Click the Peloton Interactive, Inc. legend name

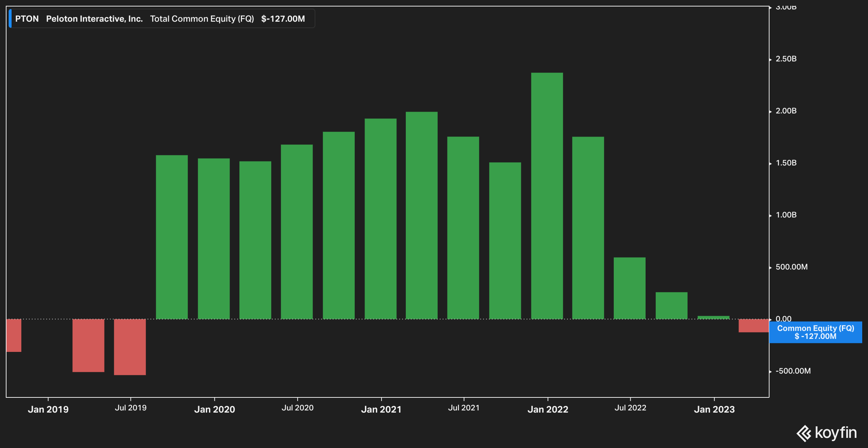tap(94, 19)
